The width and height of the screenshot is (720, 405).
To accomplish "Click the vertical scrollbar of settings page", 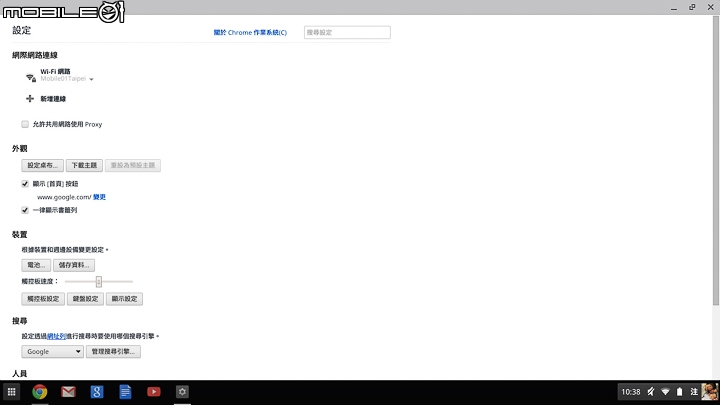I will pyautogui.click(x=715, y=161).
